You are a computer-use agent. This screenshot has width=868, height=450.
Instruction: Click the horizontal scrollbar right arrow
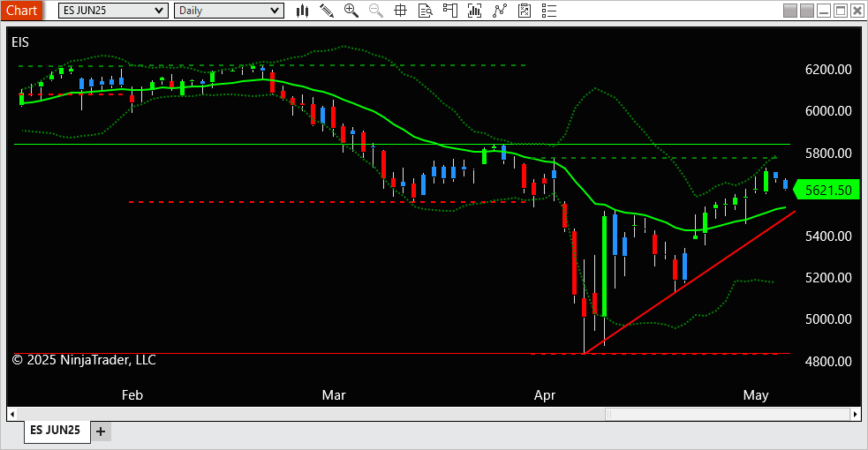click(x=856, y=414)
